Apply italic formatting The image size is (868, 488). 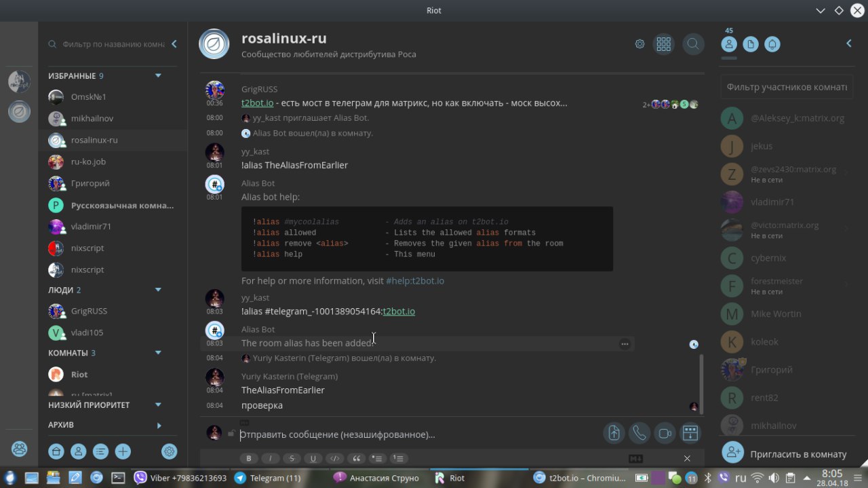[271, 458]
